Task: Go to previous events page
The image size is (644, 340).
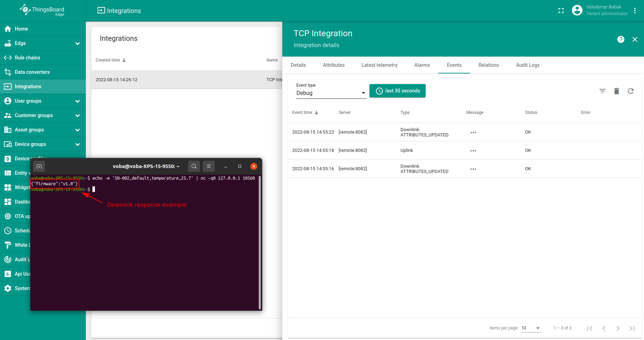Action: tap(604, 328)
